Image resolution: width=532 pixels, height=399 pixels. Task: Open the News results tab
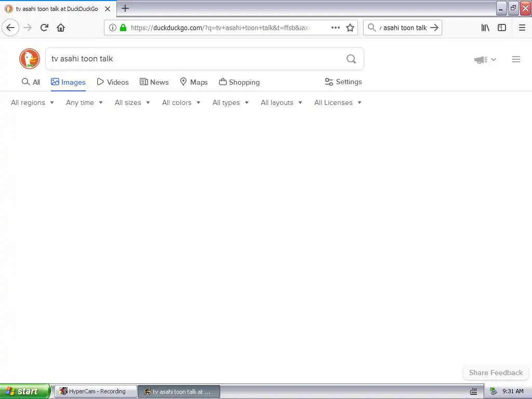(154, 82)
